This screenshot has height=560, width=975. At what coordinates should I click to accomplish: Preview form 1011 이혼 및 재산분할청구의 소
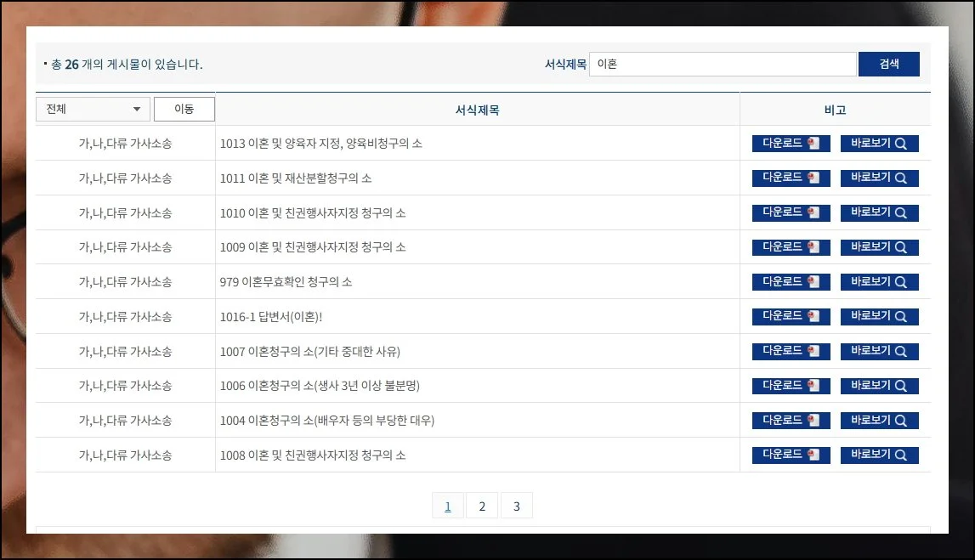point(879,178)
